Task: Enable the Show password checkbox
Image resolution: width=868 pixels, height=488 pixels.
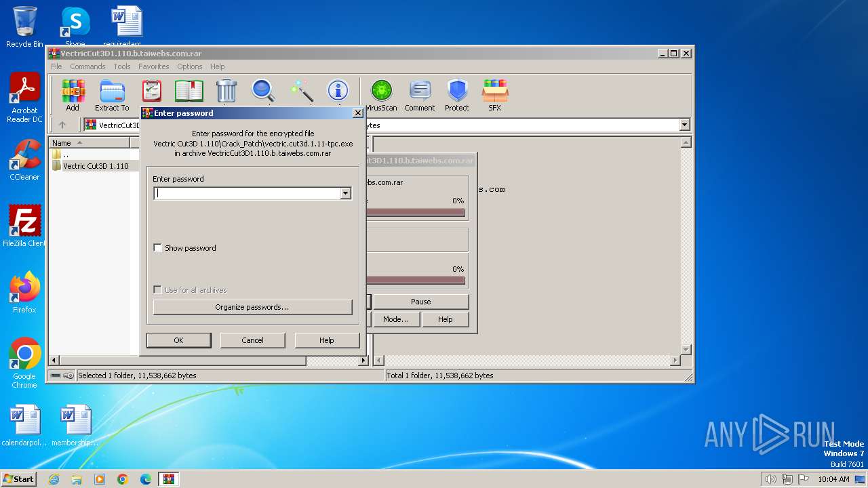Action: pyautogui.click(x=158, y=248)
